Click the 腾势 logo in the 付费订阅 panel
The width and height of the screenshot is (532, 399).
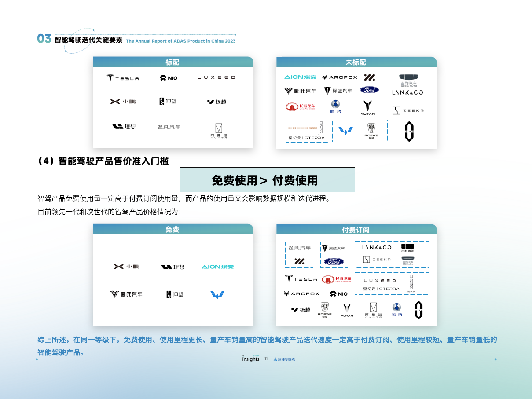pyautogui.click(x=397, y=310)
